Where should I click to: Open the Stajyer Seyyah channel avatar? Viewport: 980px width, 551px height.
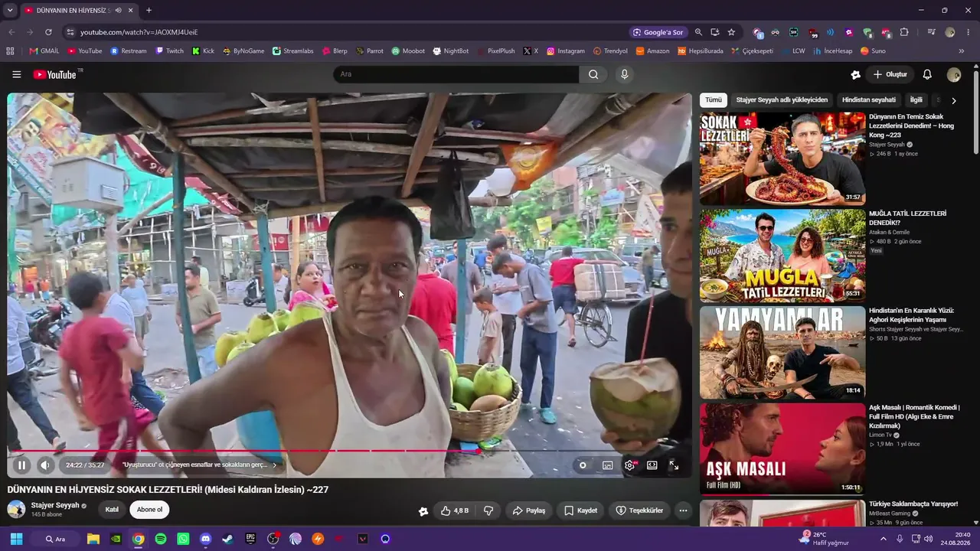point(16,510)
